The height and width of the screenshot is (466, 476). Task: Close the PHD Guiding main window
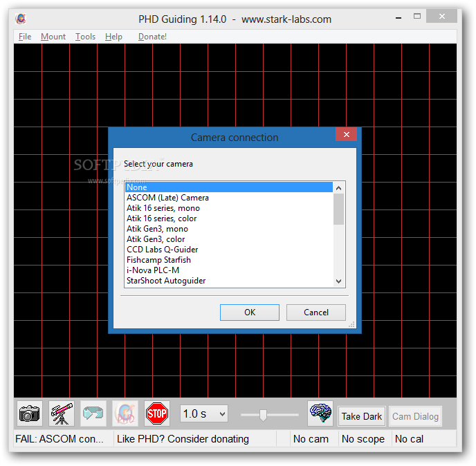tap(441, 16)
